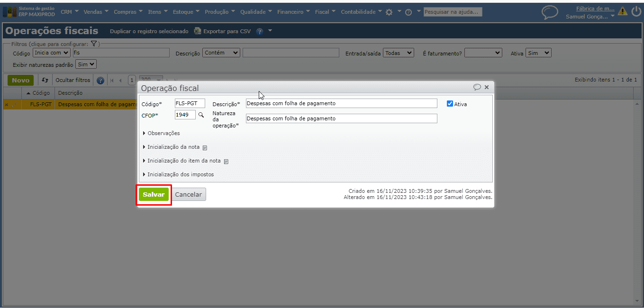The width and height of the screenshot is (644, 308).
Task: Open the Fábrica de m... company link
Action: pos(595,8)
